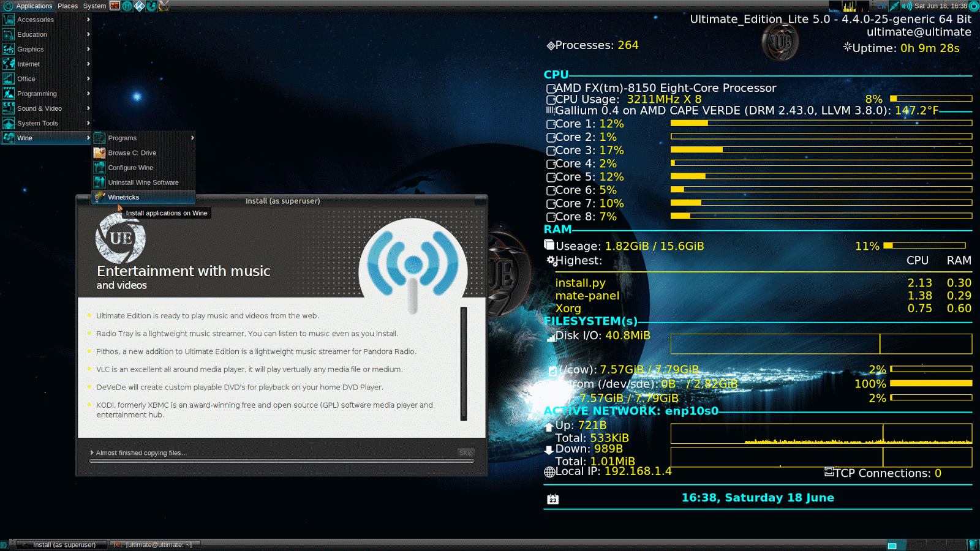Expand the Internet submenu arrow
Screen dimensions: 980x551
(x=88, y=64)
